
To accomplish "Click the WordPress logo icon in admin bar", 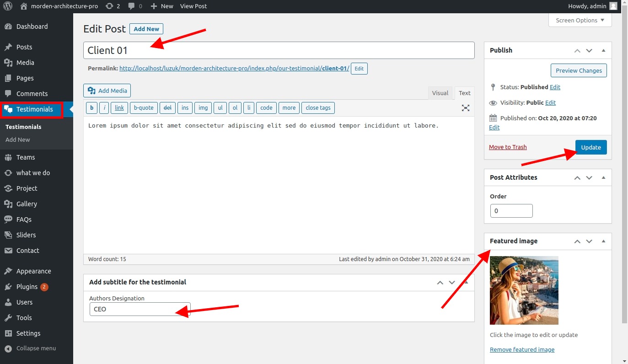I will click(x=8, y=6).
